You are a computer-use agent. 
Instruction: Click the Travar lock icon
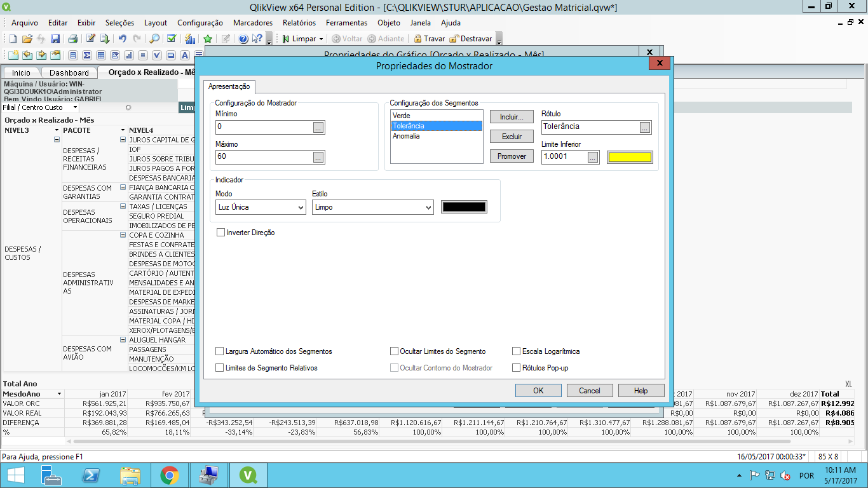click(x=417, y=39)
